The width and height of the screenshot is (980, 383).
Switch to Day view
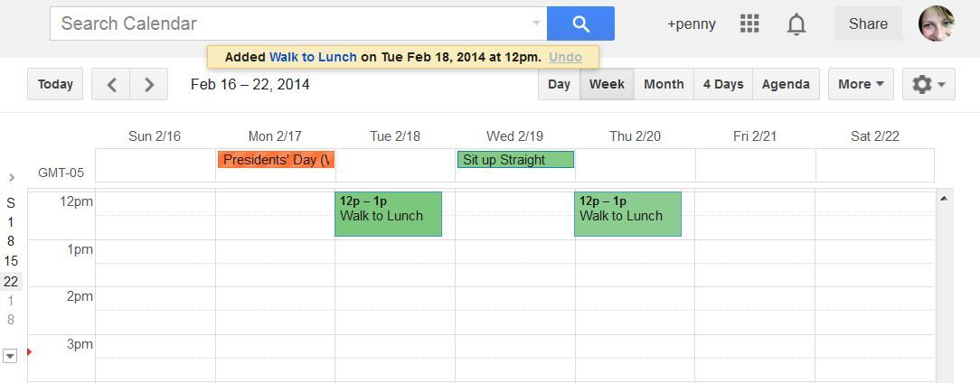[x=560, y=84]
